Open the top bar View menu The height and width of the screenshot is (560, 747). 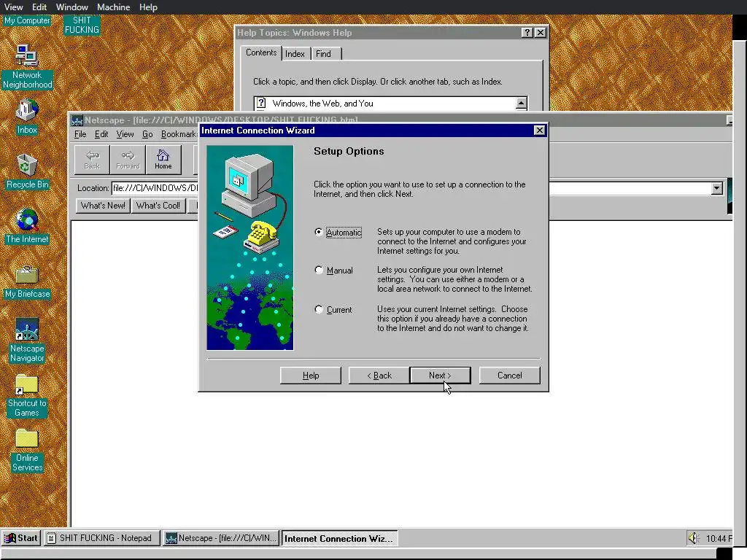(x=13, y=7)
